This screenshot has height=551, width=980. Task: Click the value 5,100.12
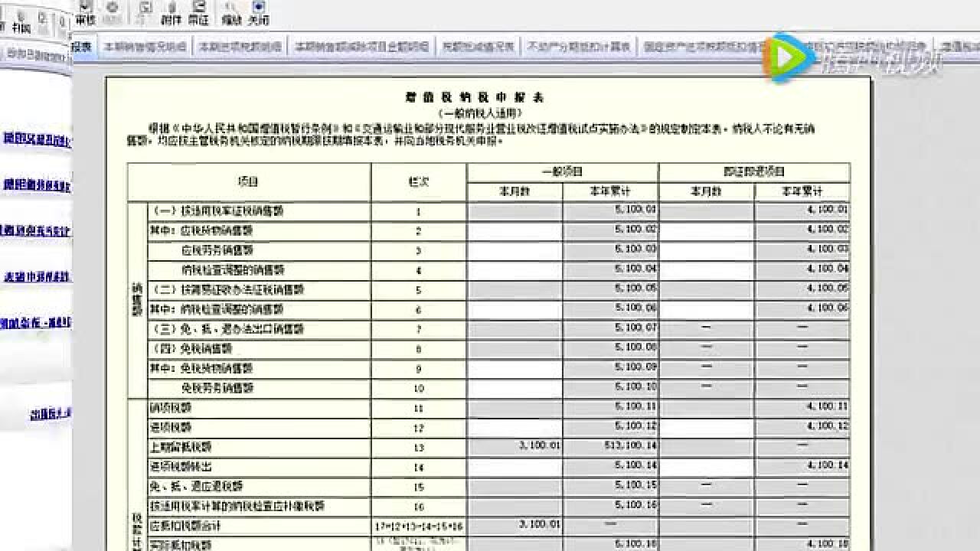coord(635,426)
